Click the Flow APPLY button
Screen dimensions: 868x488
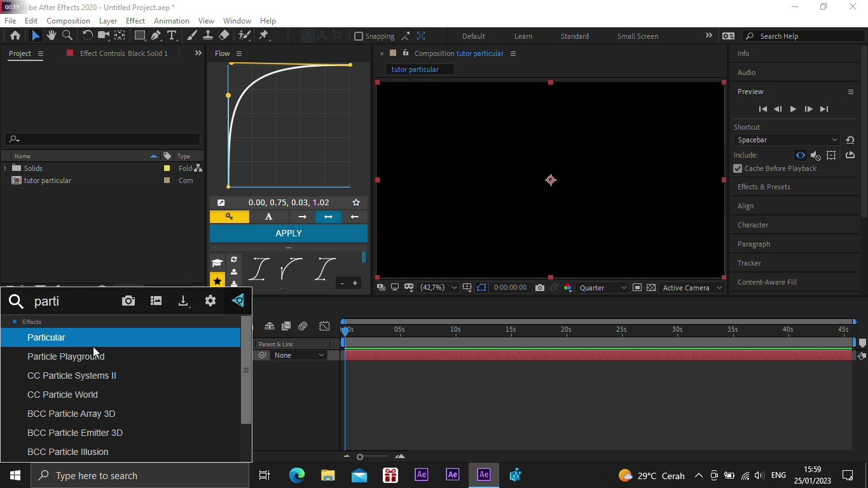[289, 233]
